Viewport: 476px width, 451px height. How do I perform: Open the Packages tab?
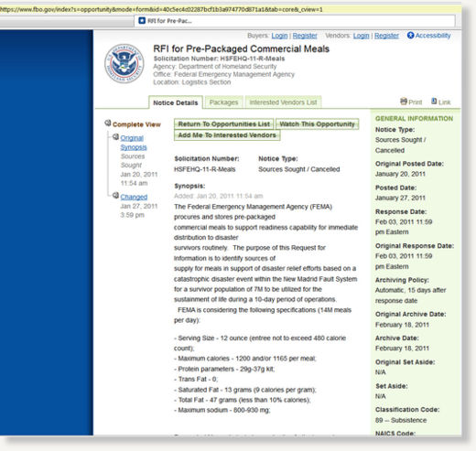[223, 102]
